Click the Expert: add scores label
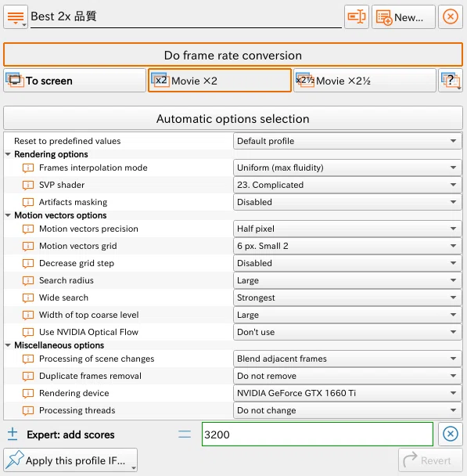Image resolution: width=467 pixels, height=476 pixels. click(70, 435)
